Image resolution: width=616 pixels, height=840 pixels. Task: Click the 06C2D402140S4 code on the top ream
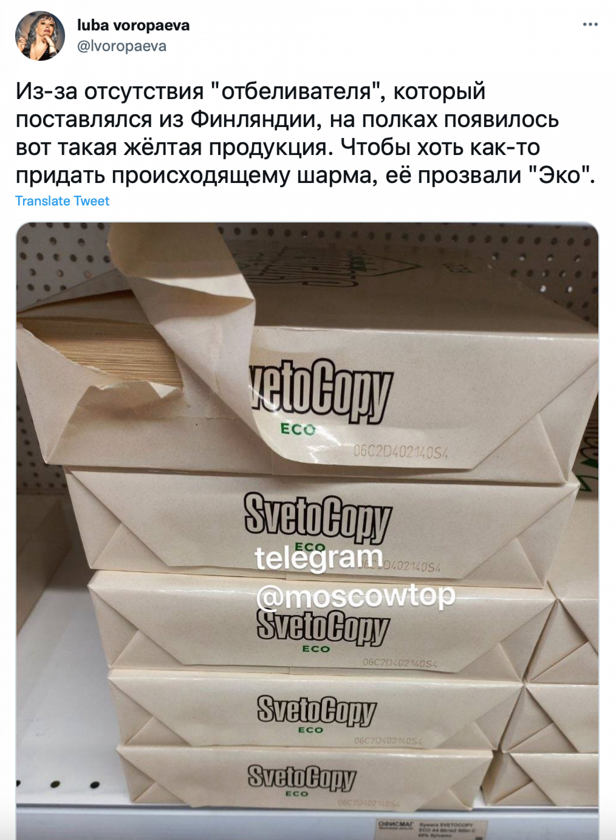point(401,452)
